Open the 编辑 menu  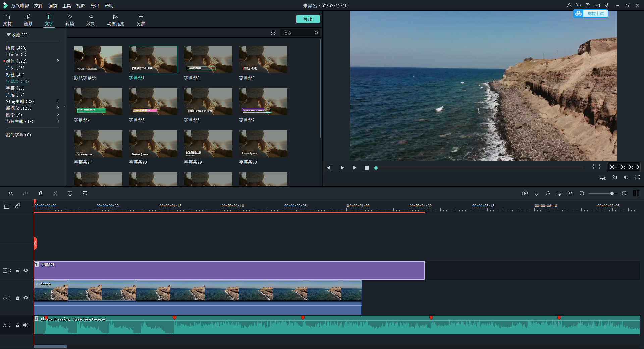click(53, 6)
